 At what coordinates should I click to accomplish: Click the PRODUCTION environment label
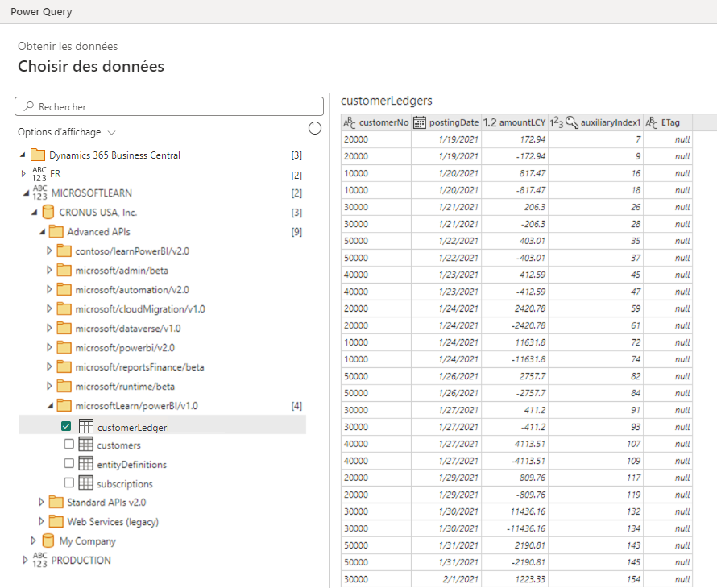pos(81,560)
